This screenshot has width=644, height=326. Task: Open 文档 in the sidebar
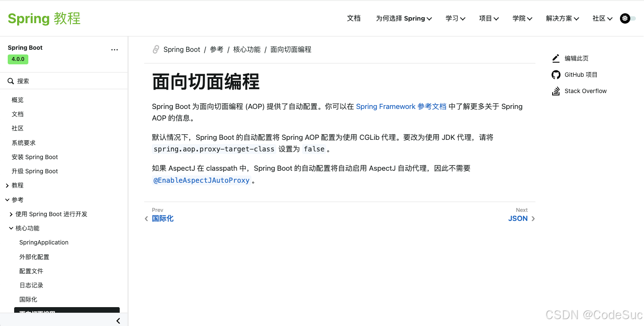[x=18, y=114]
